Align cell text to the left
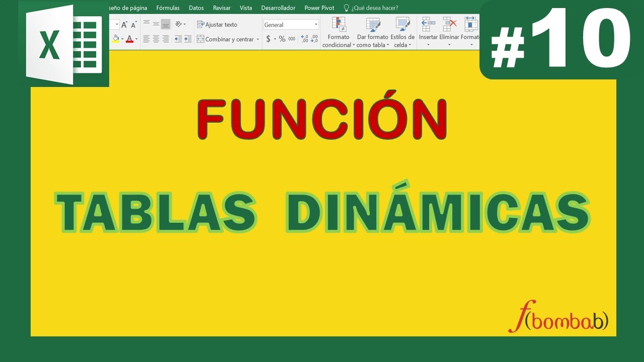Image resolution: width=644 pixels, height=362 pixels. 146,39
